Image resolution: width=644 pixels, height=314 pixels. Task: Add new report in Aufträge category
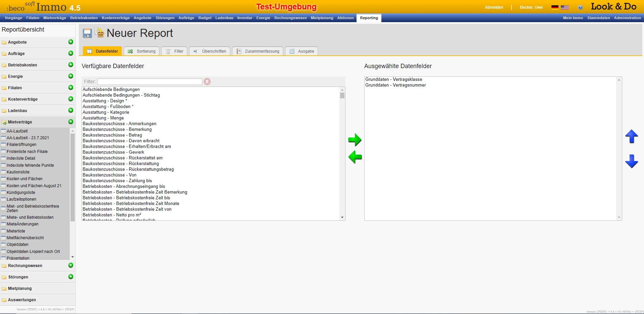(x=71, y=53)
